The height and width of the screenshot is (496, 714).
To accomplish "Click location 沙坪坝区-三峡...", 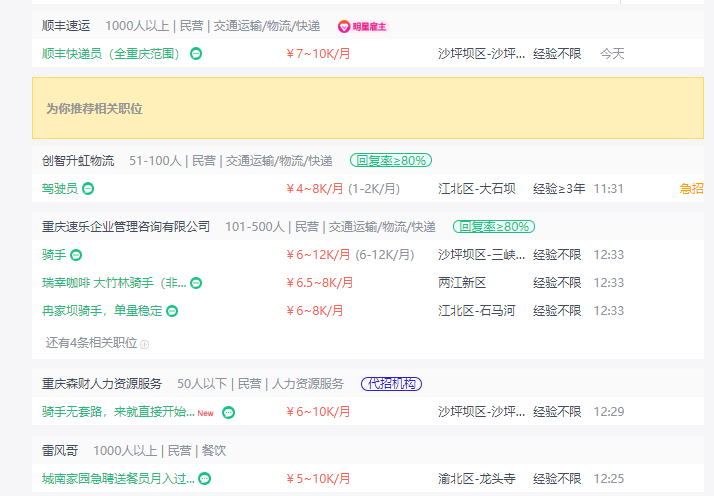I will (481, 255).
